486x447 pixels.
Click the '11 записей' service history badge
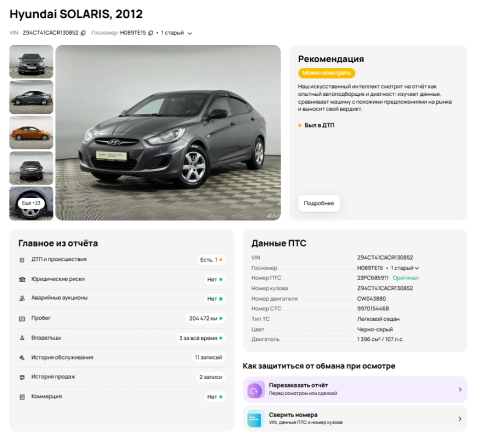(209, 357)
